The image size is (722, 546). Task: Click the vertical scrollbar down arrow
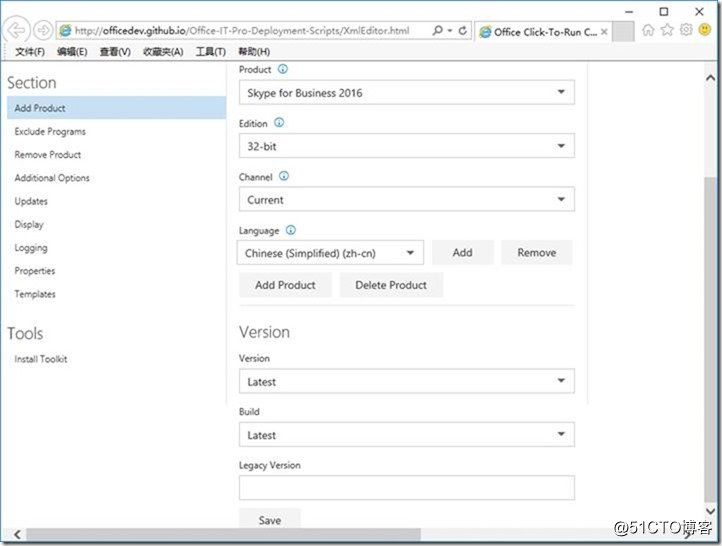(711, 511)
